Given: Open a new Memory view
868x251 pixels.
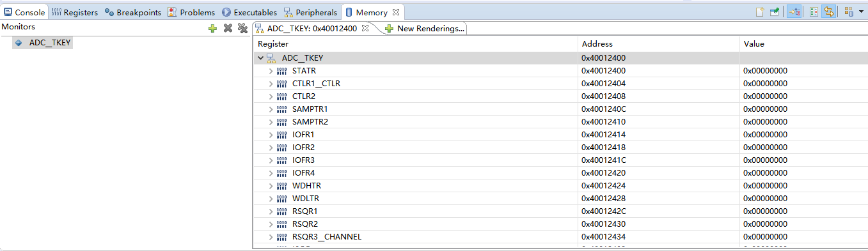Looking at the screenshot, I should pos(761,11).
